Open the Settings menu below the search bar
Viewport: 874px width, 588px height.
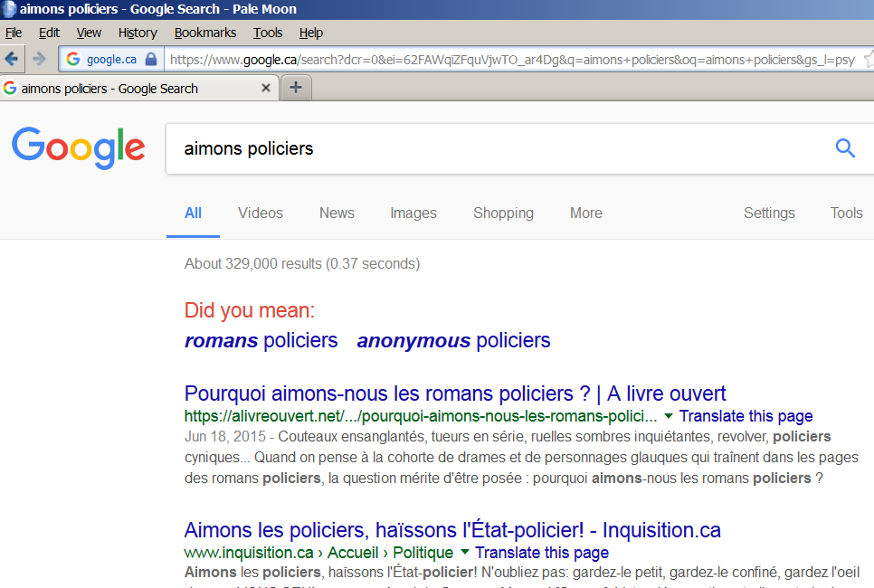point(768,213)
